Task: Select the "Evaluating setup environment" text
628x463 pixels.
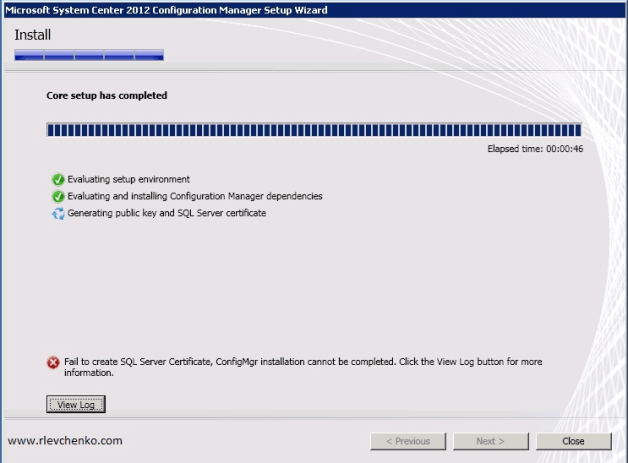Action: 129,179
